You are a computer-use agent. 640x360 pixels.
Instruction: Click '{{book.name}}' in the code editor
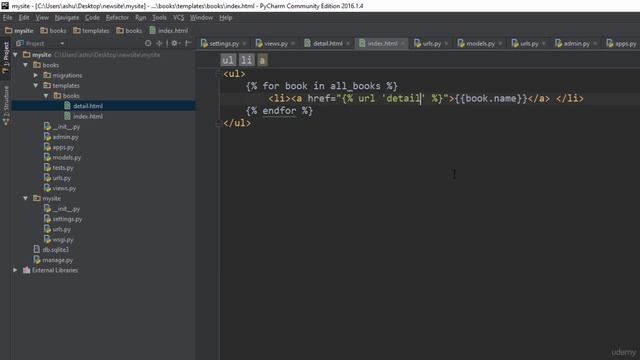[491, 98]
